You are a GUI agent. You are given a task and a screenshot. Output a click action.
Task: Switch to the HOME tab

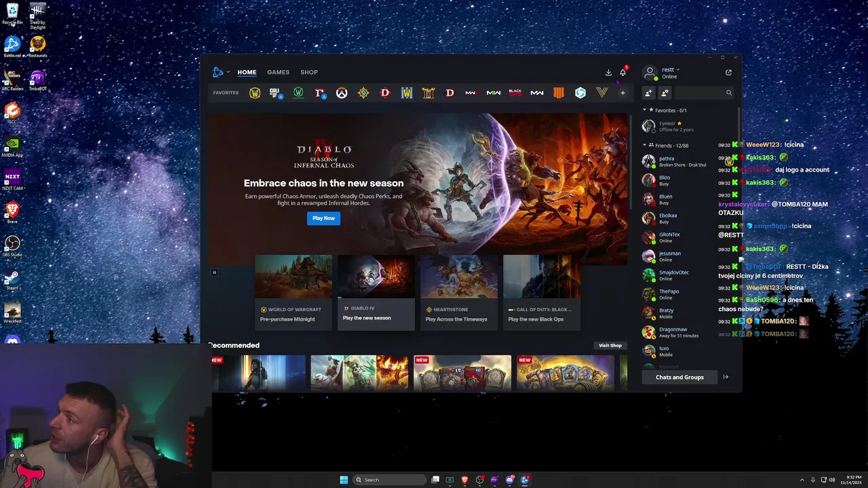click(247, 72)
